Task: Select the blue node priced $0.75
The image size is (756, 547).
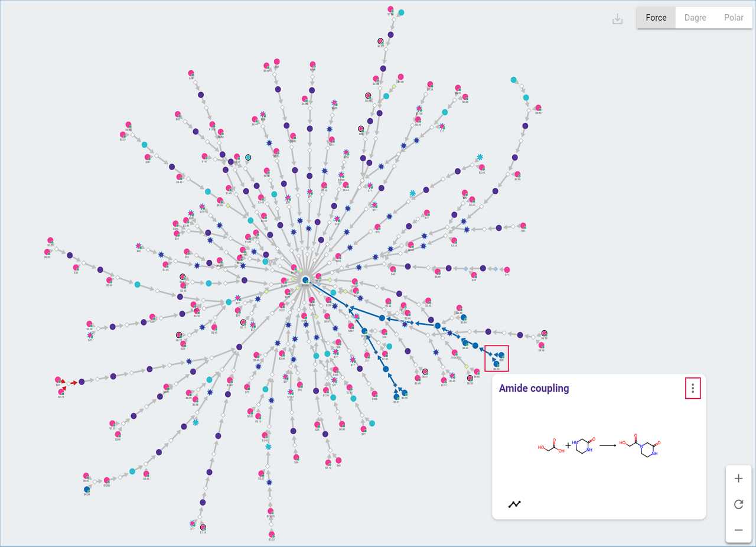Action: coord(405,392)
